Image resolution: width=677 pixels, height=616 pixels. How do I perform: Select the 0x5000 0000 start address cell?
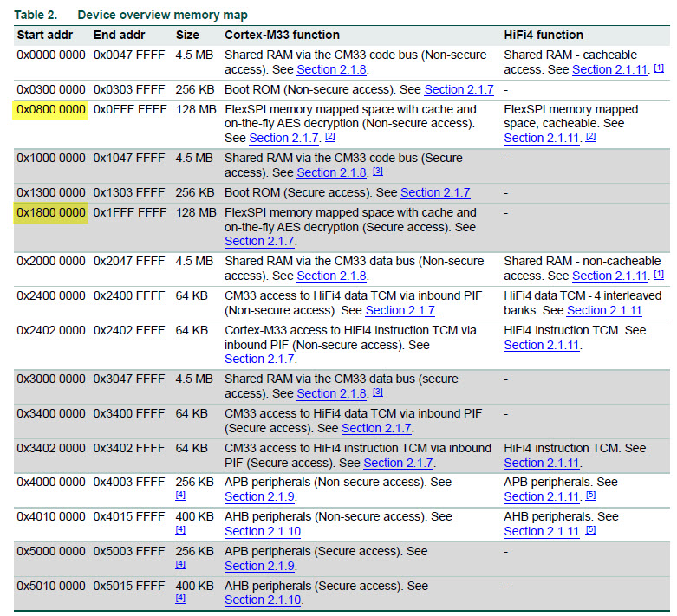(x=51, y=552)
